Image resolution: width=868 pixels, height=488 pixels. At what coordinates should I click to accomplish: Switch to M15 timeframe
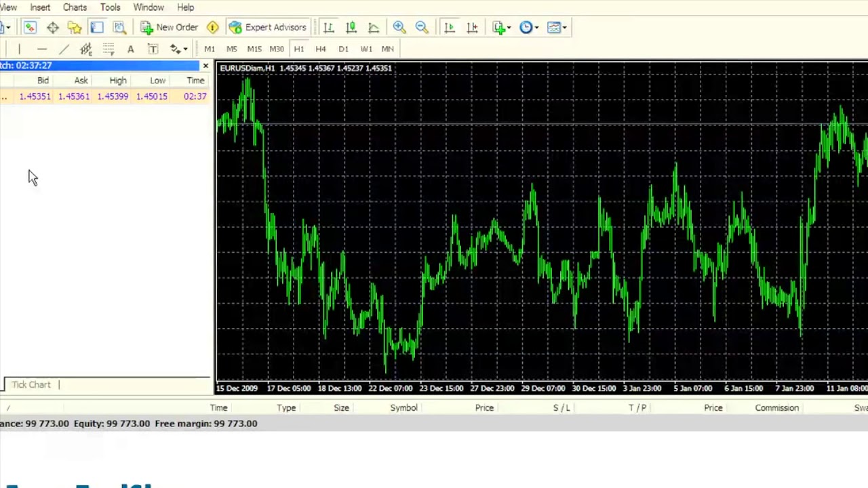[254, 49]
